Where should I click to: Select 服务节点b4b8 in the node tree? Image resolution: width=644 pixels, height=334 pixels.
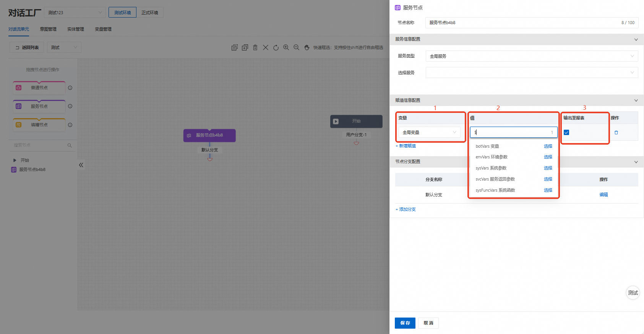pos(32,169)
